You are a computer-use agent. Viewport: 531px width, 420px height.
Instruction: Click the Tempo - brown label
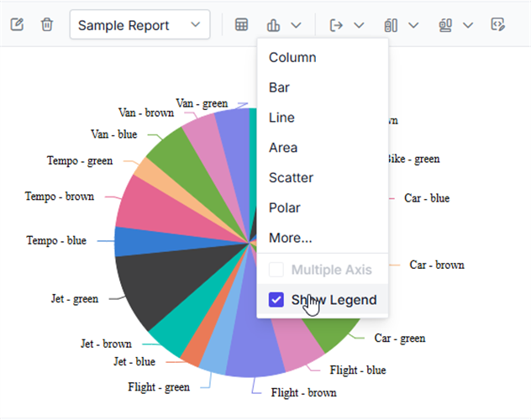[60, 197]
